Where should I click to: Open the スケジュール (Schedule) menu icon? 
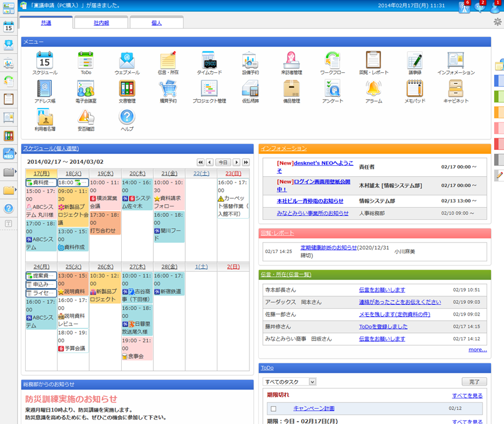point(45,60)
